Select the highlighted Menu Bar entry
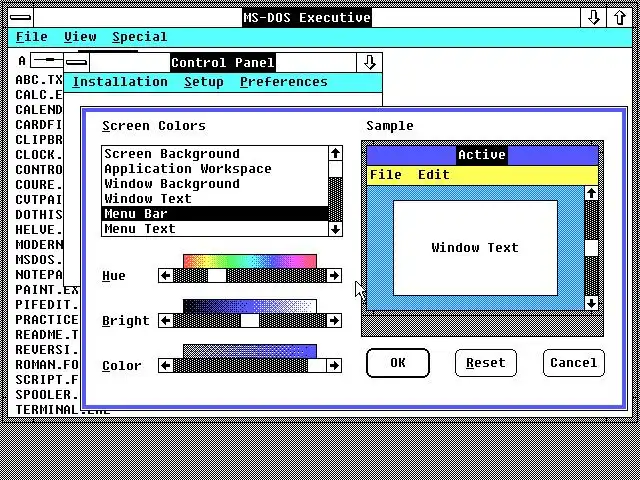Viewport: 640px width, 480px height. click(215, 213)
